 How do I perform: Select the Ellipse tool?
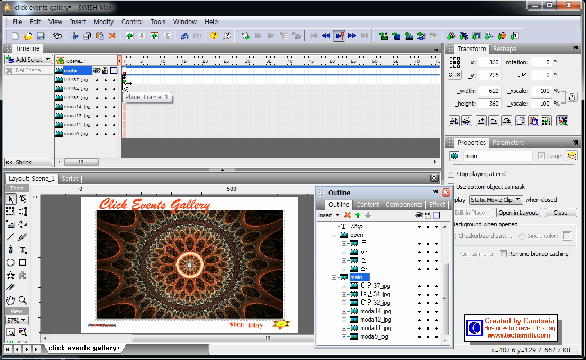click(11, 262)
